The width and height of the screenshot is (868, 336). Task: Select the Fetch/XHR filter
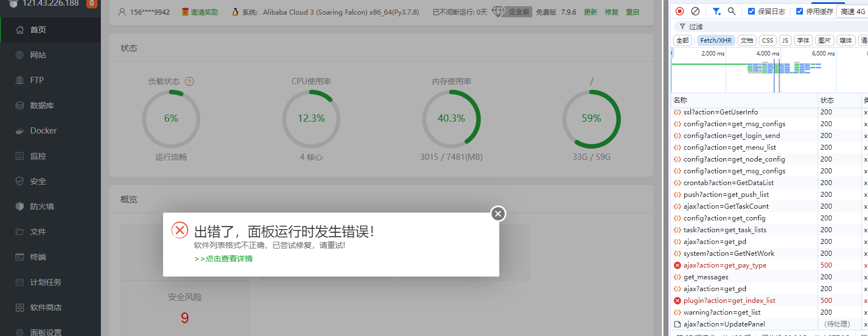pos(716,40)
